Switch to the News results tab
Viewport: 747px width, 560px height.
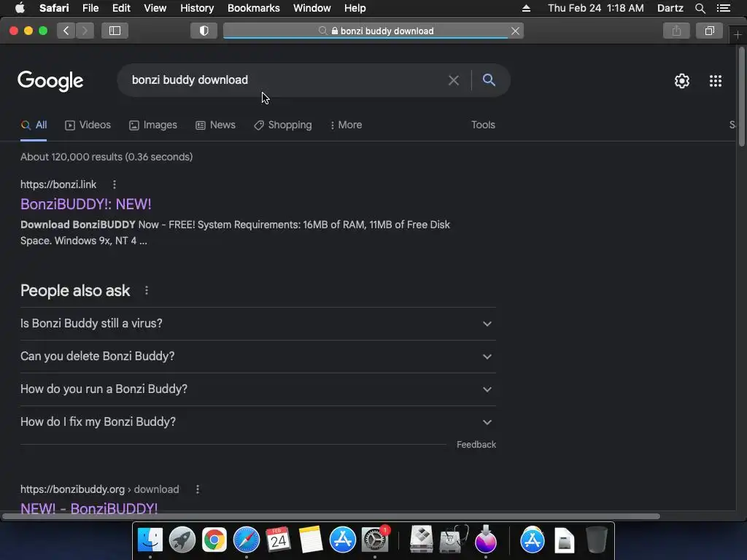point(215,125)
